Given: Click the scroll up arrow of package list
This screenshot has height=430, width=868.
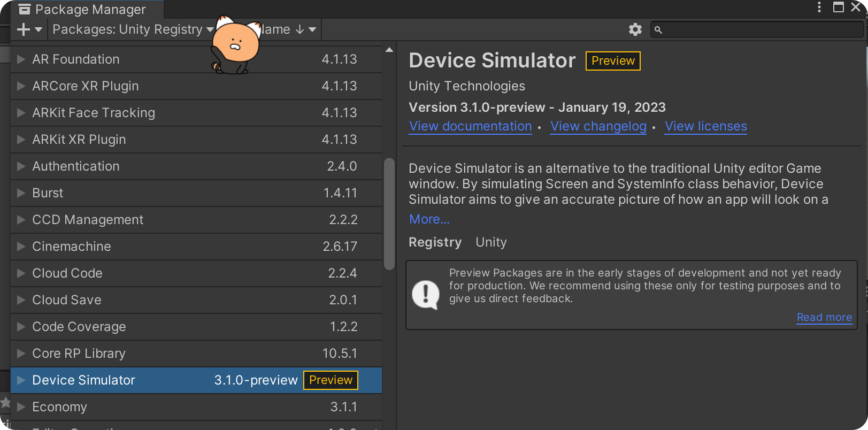Looking at the screenshot, I should [389, 50].
